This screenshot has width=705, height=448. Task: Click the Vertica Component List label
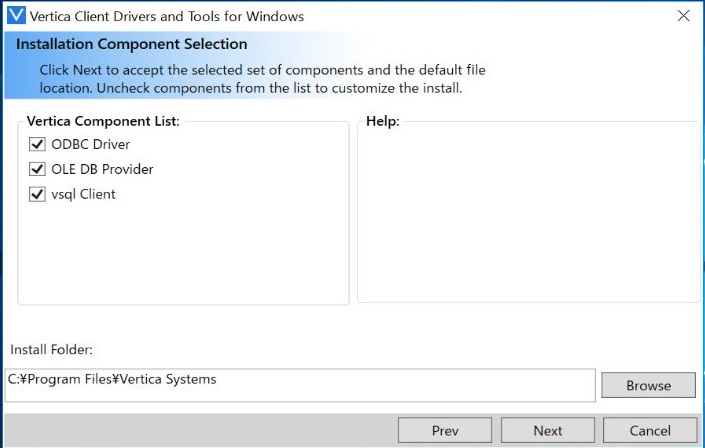(x=103, y=121)
